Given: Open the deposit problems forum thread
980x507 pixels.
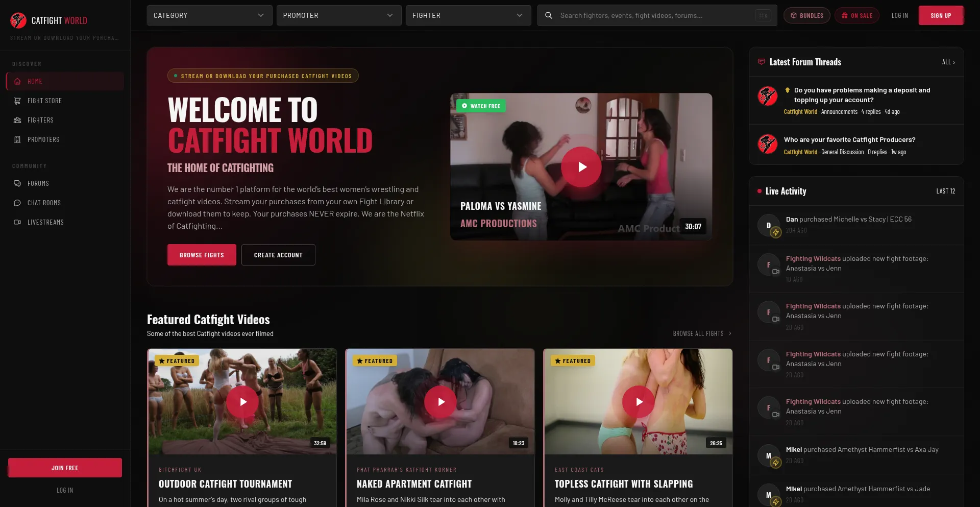Looking at the screenshot, I should pos(862,95).
